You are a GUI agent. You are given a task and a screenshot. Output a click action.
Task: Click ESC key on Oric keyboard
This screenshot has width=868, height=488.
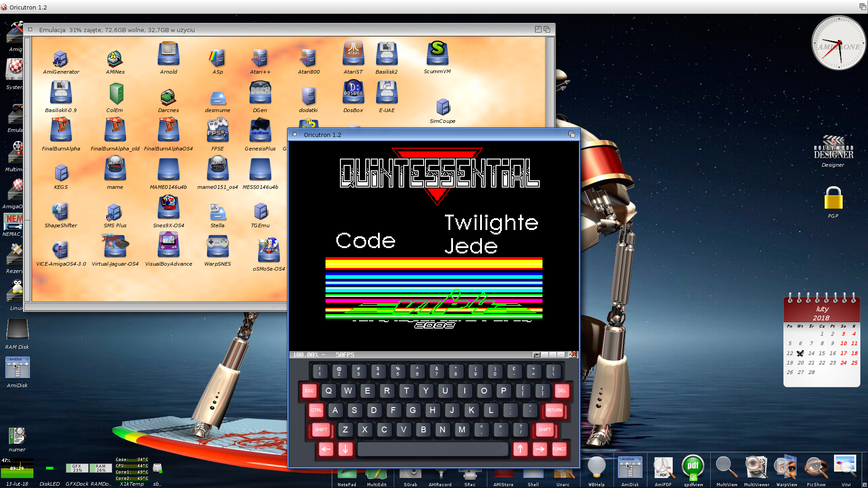click(x=309, y=391)
